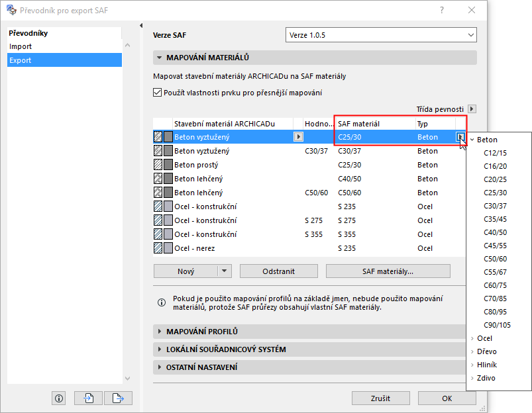Screen dimensions: 532x413
Task: Click the Hodno... column header
Action: [319, 124]
